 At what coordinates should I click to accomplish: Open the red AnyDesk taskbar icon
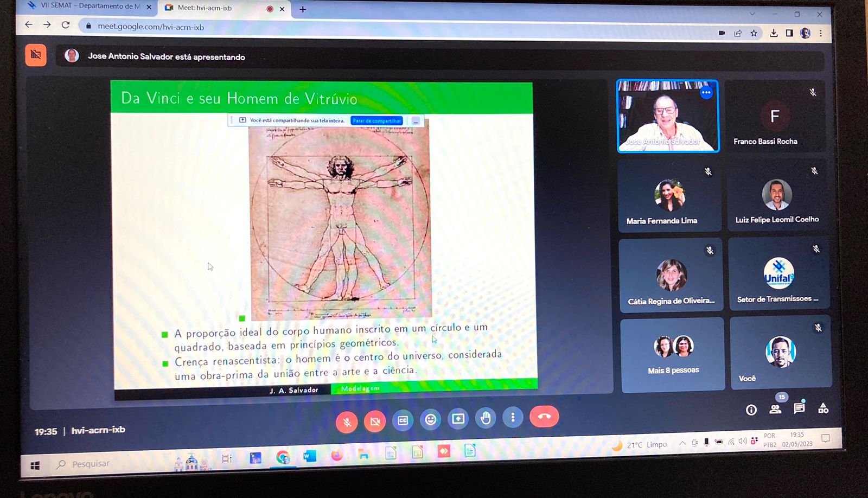pos(444,451)
